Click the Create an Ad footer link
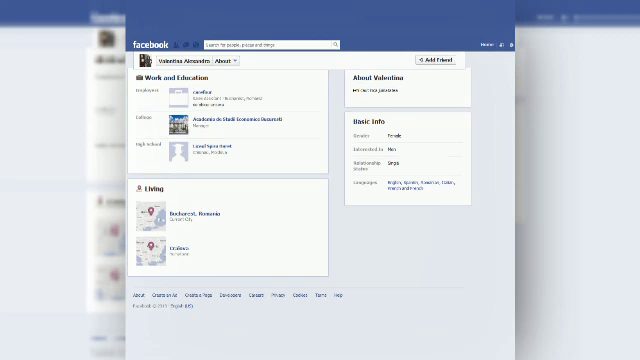This screenshot has width=640, height=360. click(x=164, y=295)
